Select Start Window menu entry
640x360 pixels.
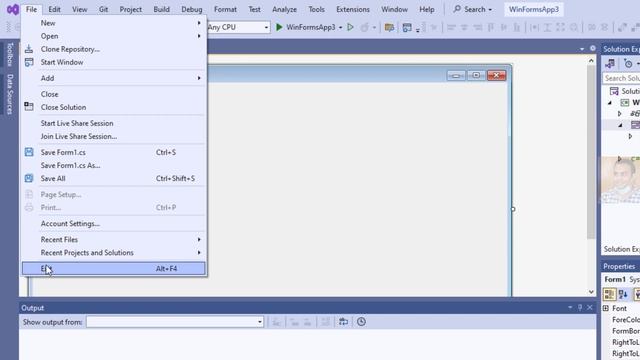pos(113,62)
